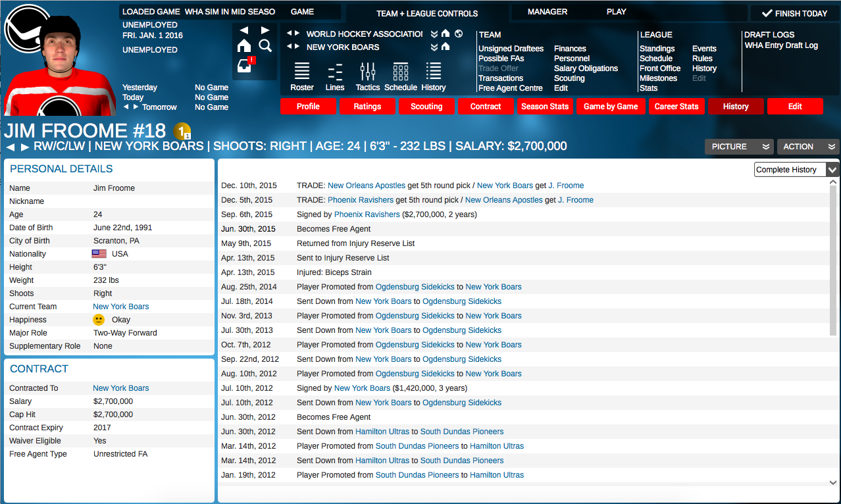Navigate back with the left arrow above home icon

[x=244, y=30]
